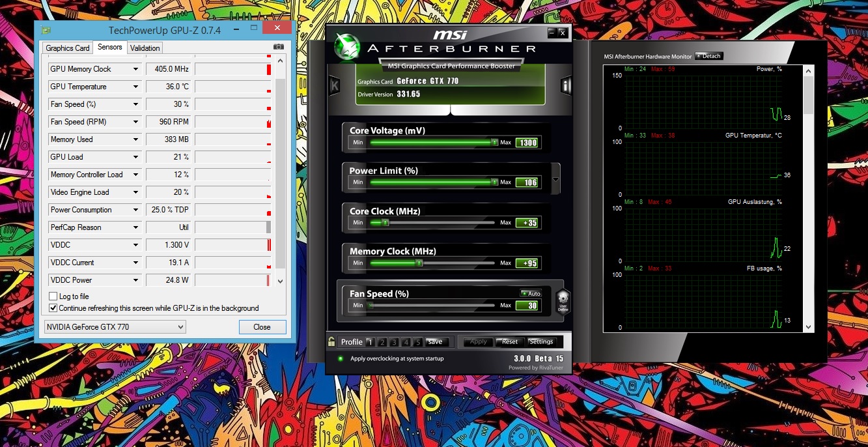Select Afterburner profile slot 2
The width and height of the screenshot is (868, 447).
382,341
